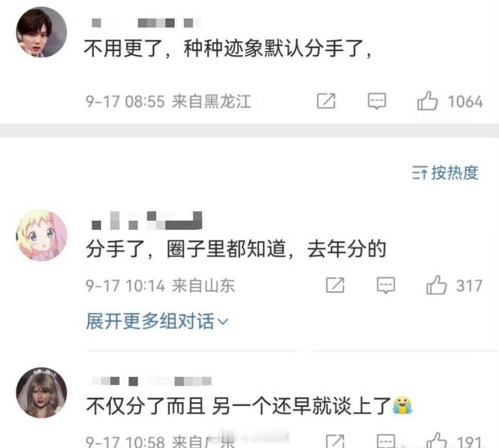The image size is (499, 448).
Task: Like the Shandong comment with 317 likes
Action: [x=436, y=285]
